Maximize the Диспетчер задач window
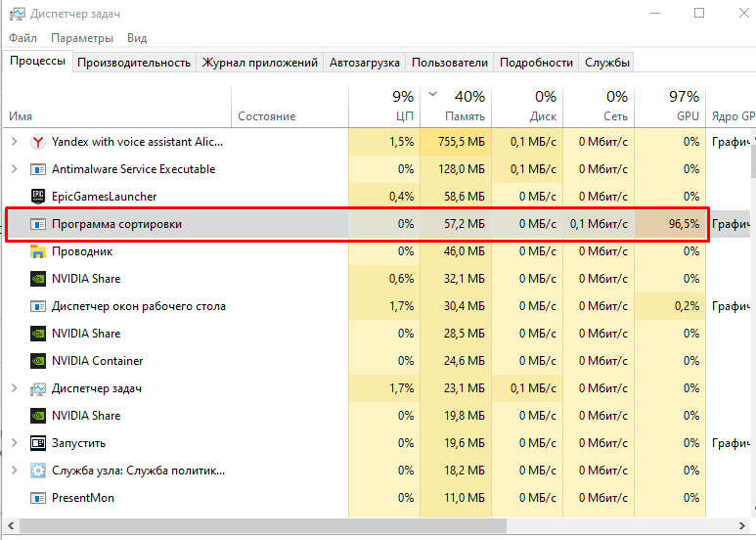756x540 pixels. [699, 13]
